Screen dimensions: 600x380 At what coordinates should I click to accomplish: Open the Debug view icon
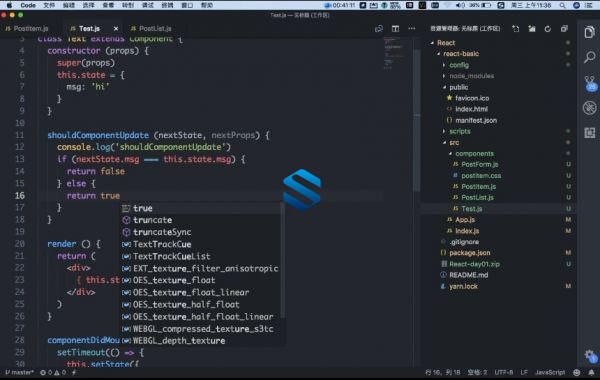589,108
